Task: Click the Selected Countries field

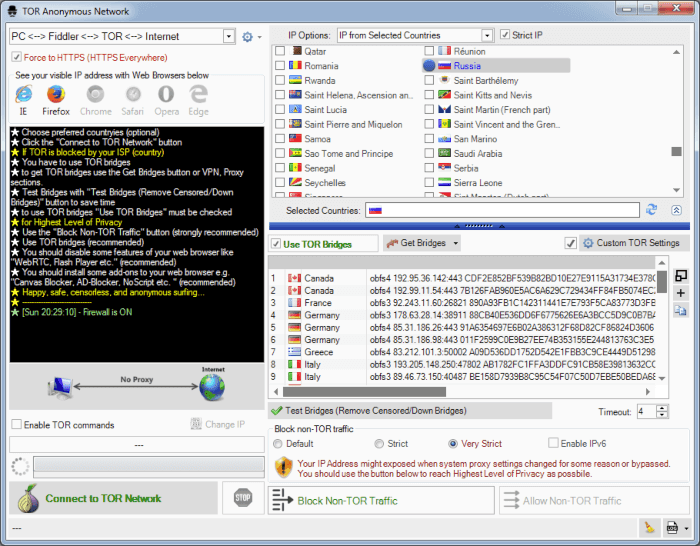Action: (x=502, y=210)
